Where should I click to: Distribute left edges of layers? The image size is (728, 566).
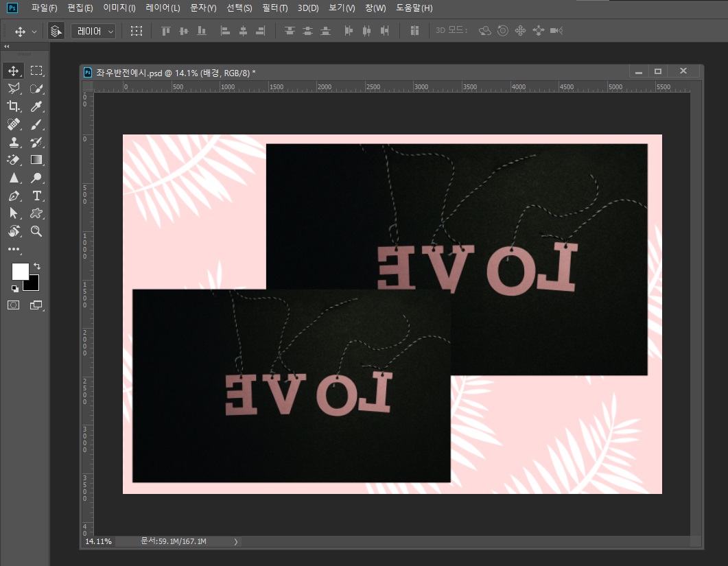pyautogui.click(x=349, y=31)
